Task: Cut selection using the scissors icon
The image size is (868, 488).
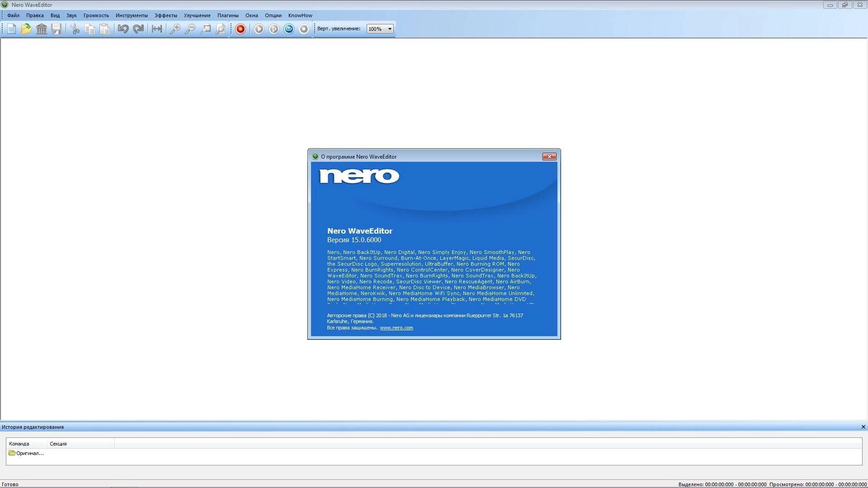Action: (x=75, y=29)
